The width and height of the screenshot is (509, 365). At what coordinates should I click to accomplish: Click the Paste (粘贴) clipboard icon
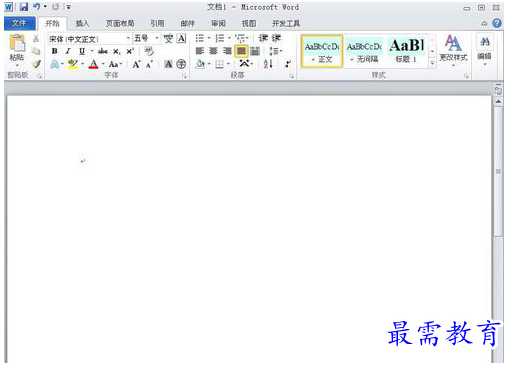[x=17, y=44]
